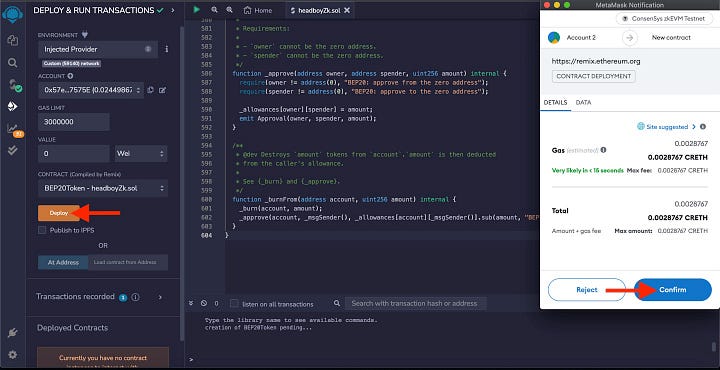This screenshot has width=720, height=370.
Task: Click line number 600 in editor gutter
Action: click(x=206, y=200)
